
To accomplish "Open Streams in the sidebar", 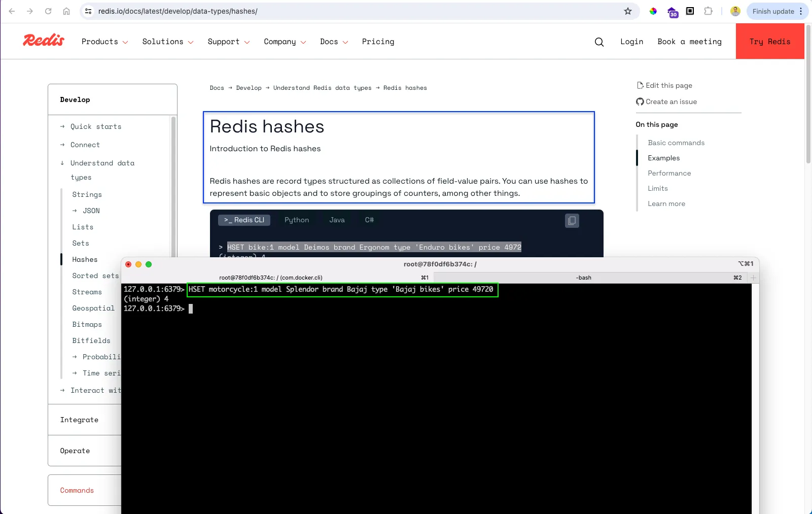I will [87, 292].
